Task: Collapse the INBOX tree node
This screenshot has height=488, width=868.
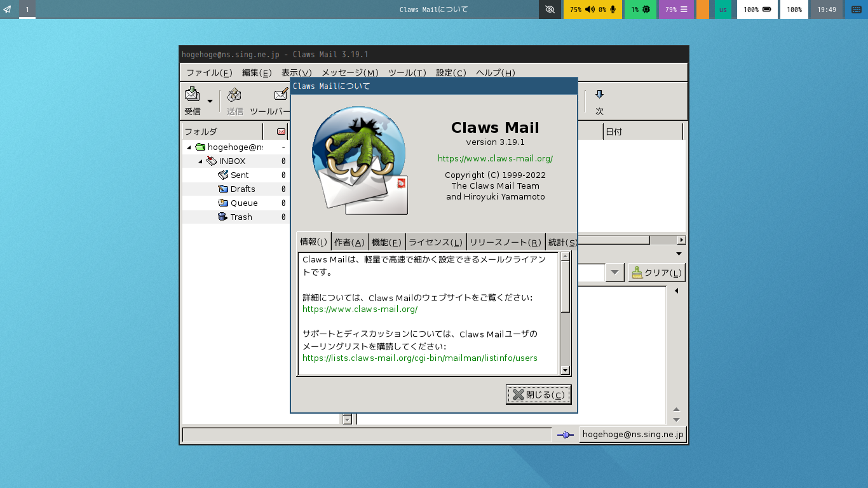Action: pos(200,161)
